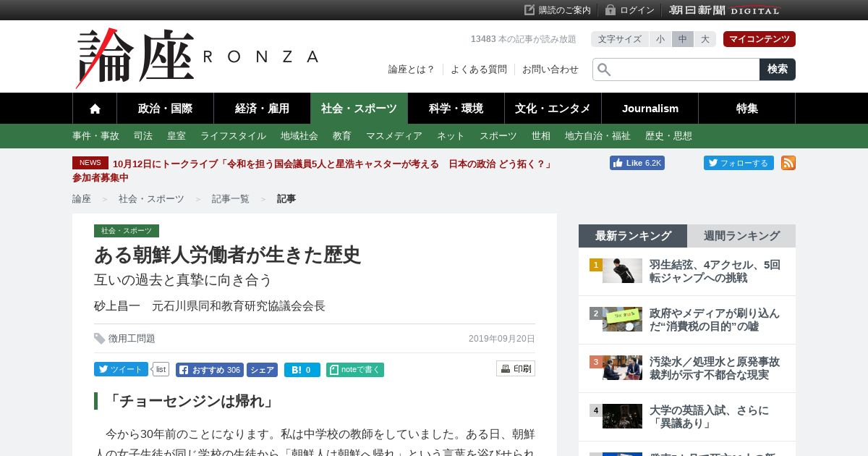The width and height of the screenshot is (868, 456).
Task: Open 社会・スポーツ menu
Action: click(359, 109)
